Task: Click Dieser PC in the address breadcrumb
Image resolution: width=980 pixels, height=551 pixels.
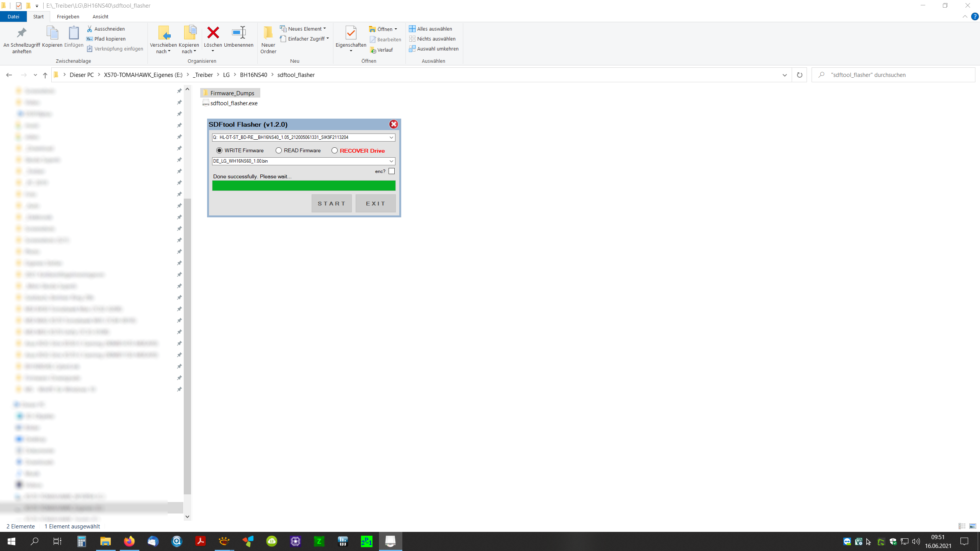Action: [x=82, y=75]
